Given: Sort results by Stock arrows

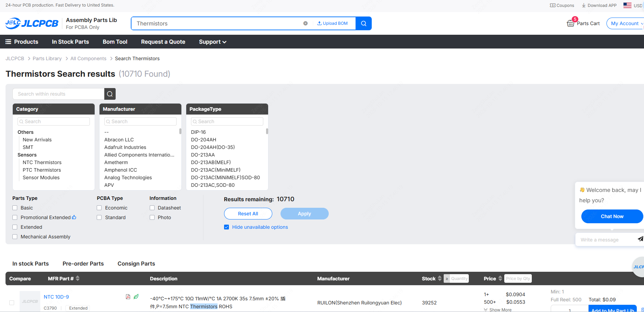Looking at the screenshot, I should [440, 278].
